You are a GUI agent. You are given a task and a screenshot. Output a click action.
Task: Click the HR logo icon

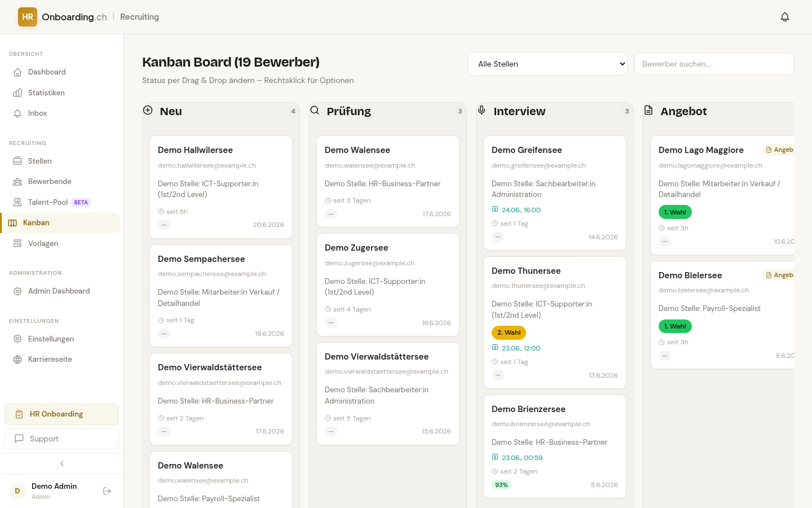[28, 17]
